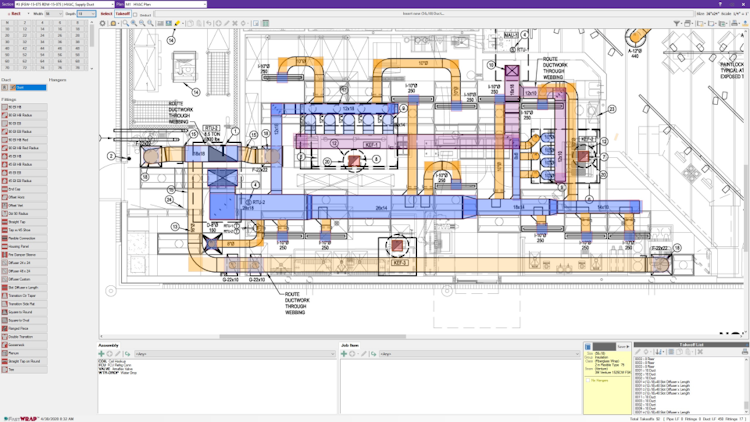Click the zoom out magnifier icon
750x422 pixels.
click(x=142, y=23)
